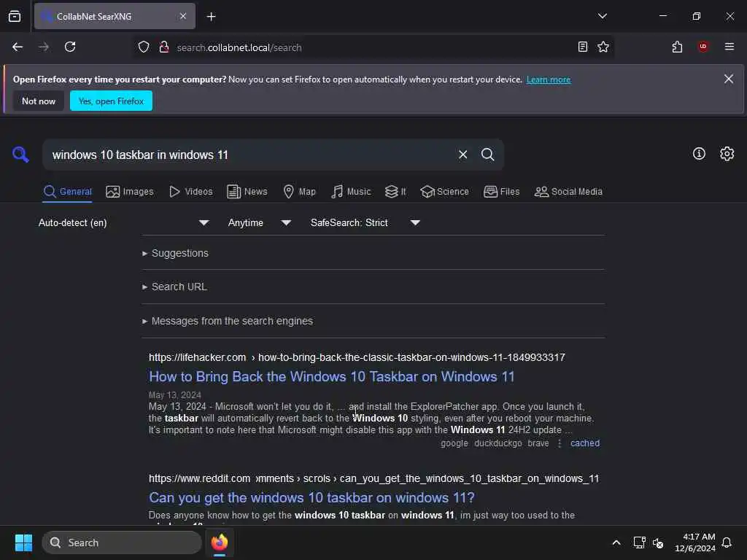Switch to News tab
Viewport: 747px width, 560px height.
[247, 192]
